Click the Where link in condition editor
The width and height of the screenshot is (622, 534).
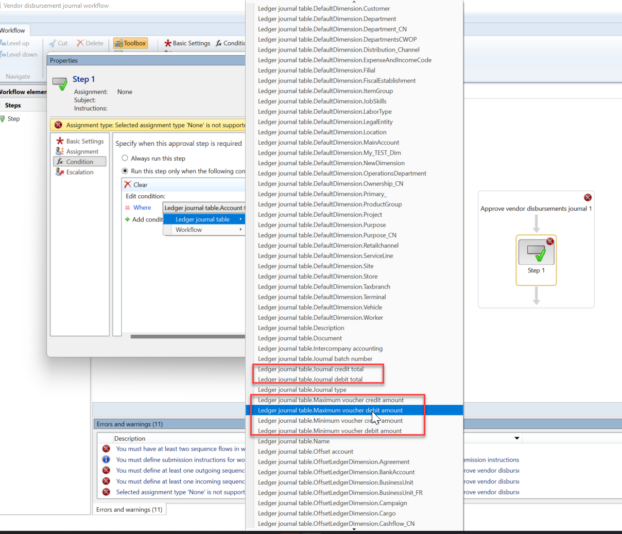pos(142,207)
